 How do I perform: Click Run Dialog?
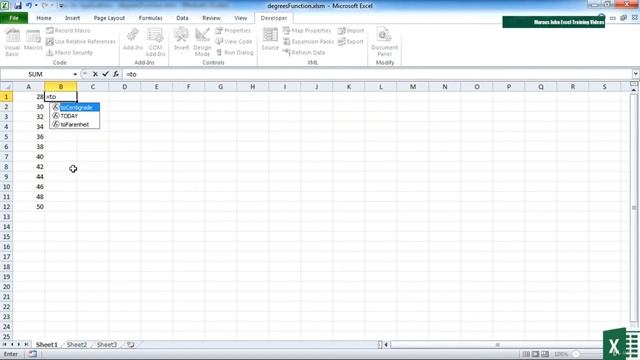(x=234, y=53)
